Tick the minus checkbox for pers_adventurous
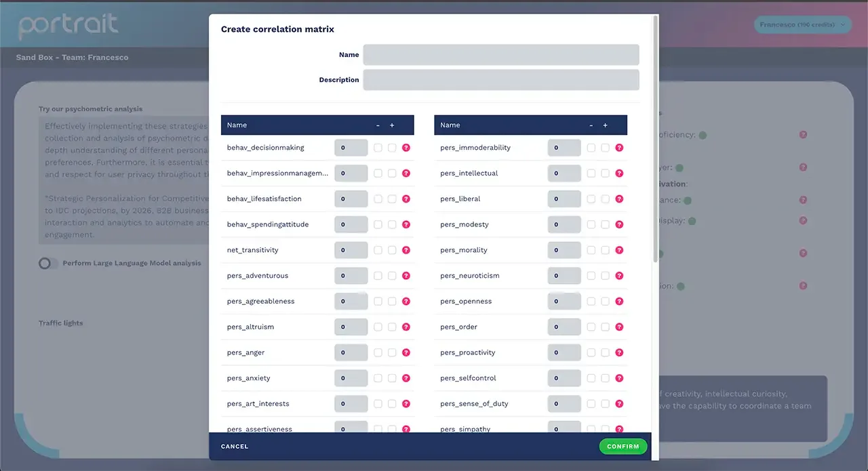The width and height of the screenshot is (868, 471). coord(378,276)
